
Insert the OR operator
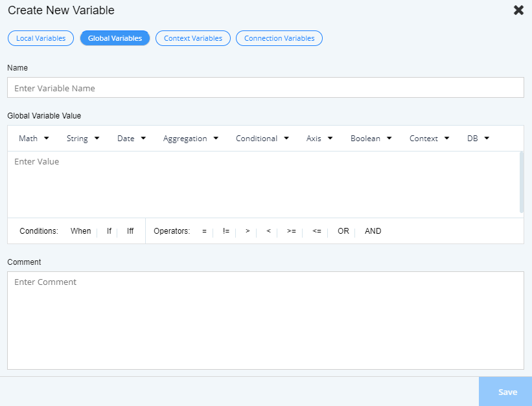click(x=343, y=231)
